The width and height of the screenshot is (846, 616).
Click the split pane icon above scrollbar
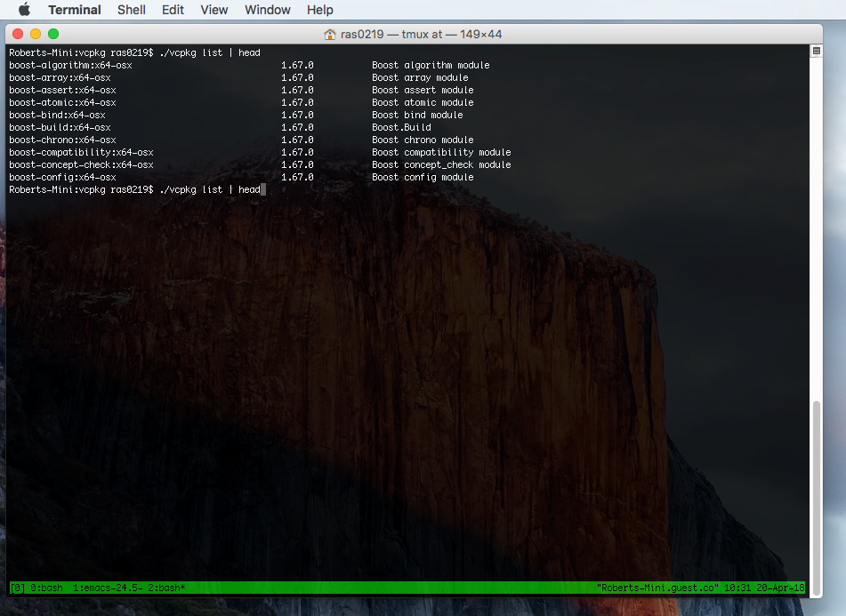click(817, 51)
